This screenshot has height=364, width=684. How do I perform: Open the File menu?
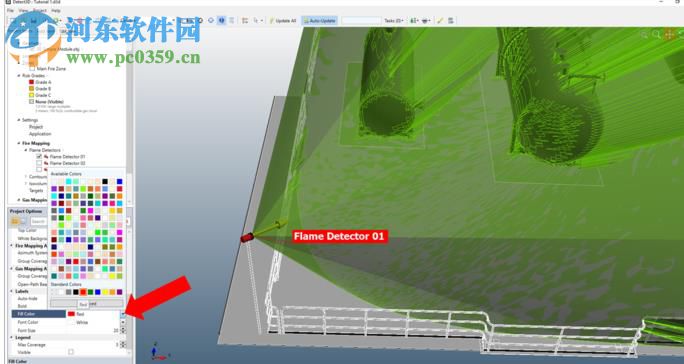click(x=10, y=10)
